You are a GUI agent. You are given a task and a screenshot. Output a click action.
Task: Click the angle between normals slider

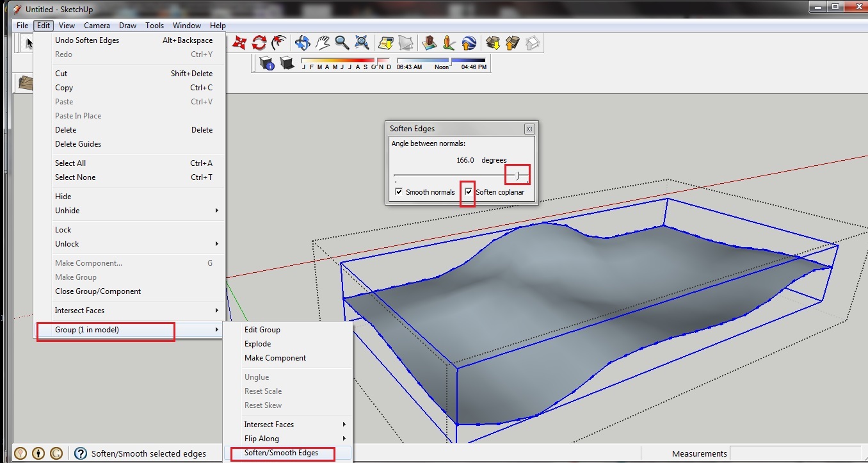pyautogui.click(x=518, y=175)
